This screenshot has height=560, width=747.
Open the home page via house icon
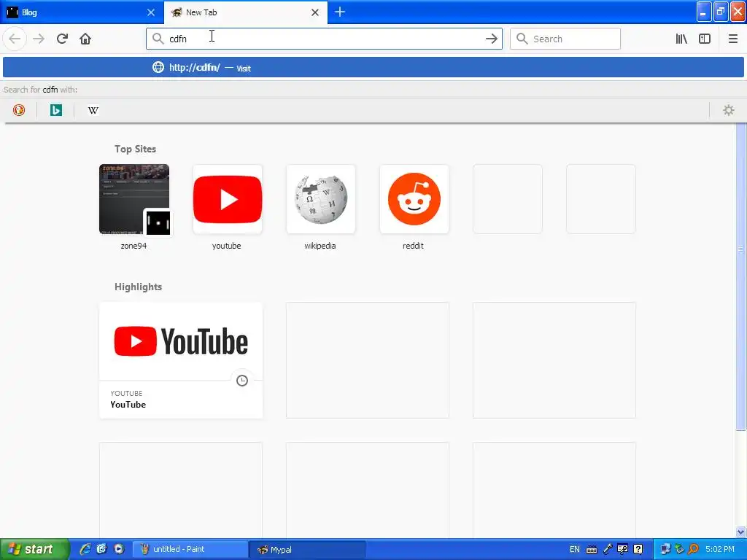(85, 39)
